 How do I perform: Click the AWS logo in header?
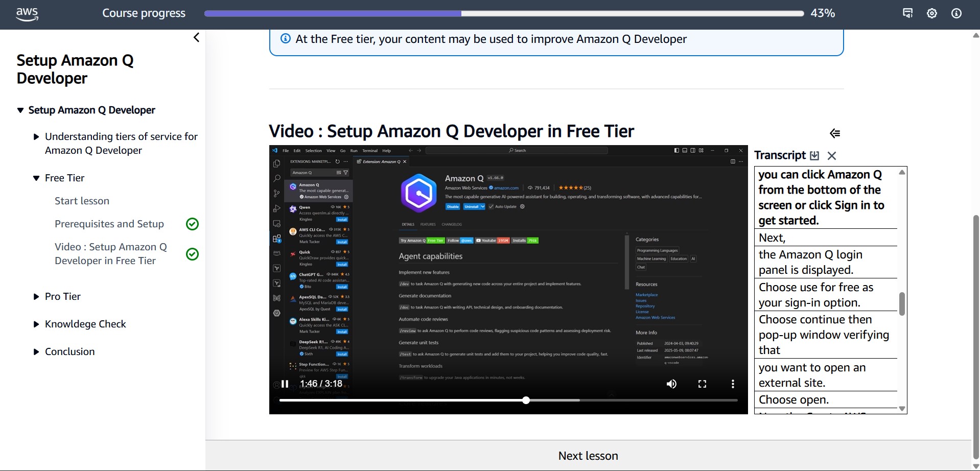(27, 14)
